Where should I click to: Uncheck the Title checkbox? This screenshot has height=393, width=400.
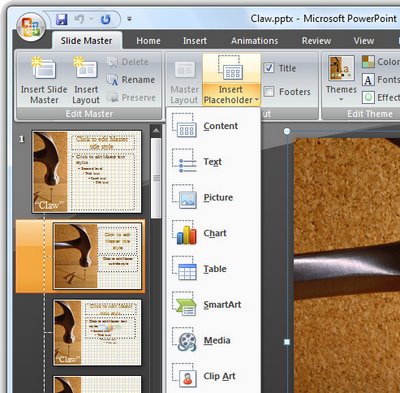[269, 68]
